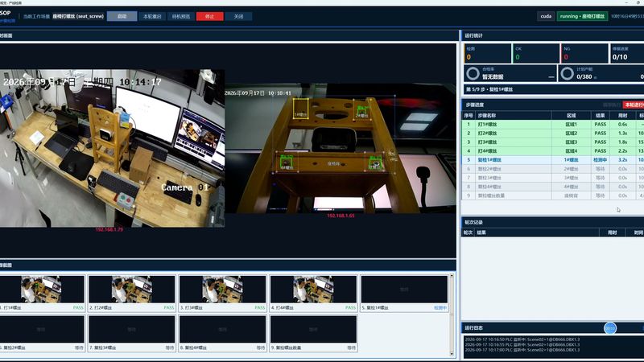Viewport: 644px width, 362px height.
Task: Click the seat close-up camera feed
Action: pos(341,148)
